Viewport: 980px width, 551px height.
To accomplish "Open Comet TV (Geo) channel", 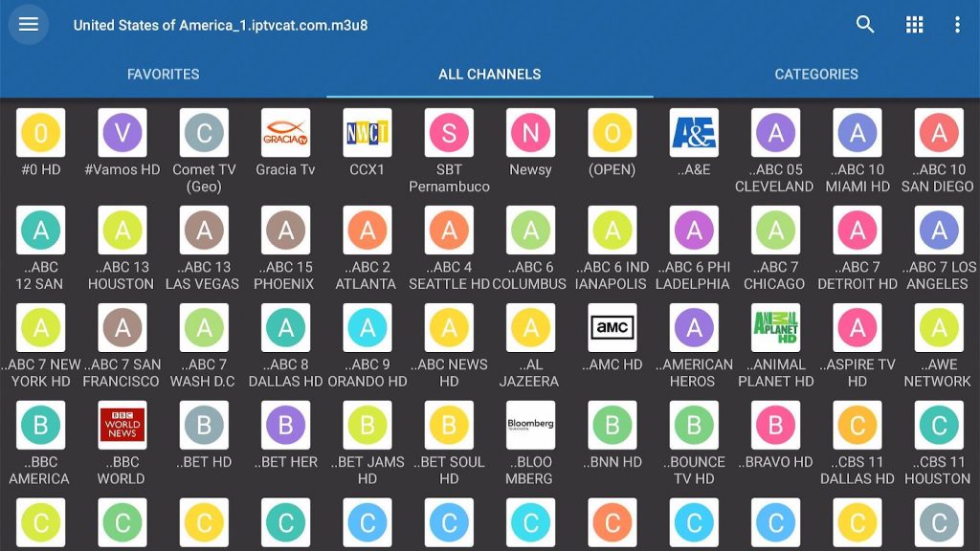I will [x=205, y=133].
